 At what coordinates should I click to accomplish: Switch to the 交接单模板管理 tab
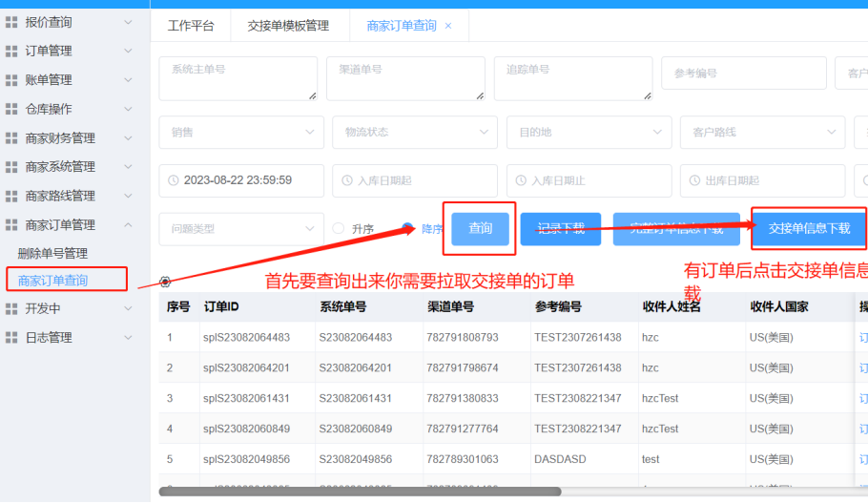coord(287,26)
